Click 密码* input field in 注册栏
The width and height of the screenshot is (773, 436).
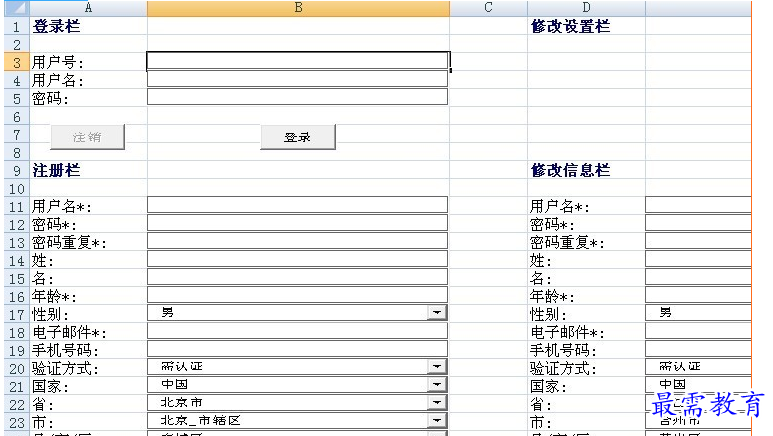pos(297,223)
